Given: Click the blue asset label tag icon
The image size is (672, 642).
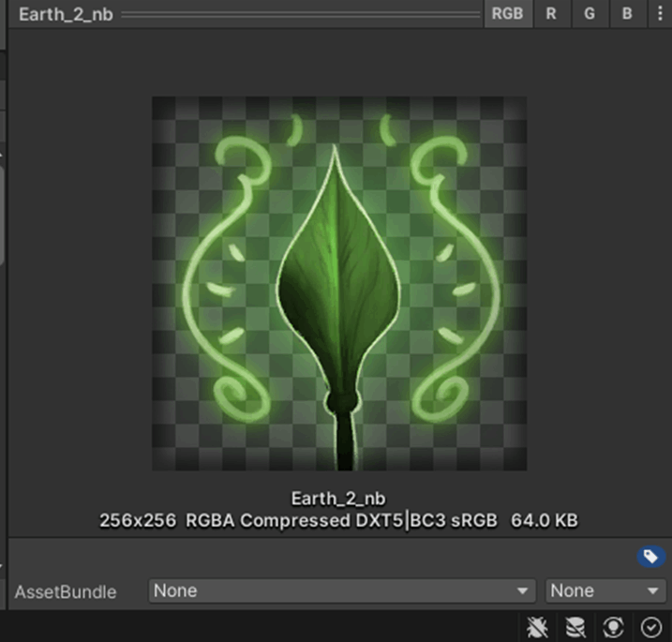Looking at the screenshot, I should click(651, 557).
